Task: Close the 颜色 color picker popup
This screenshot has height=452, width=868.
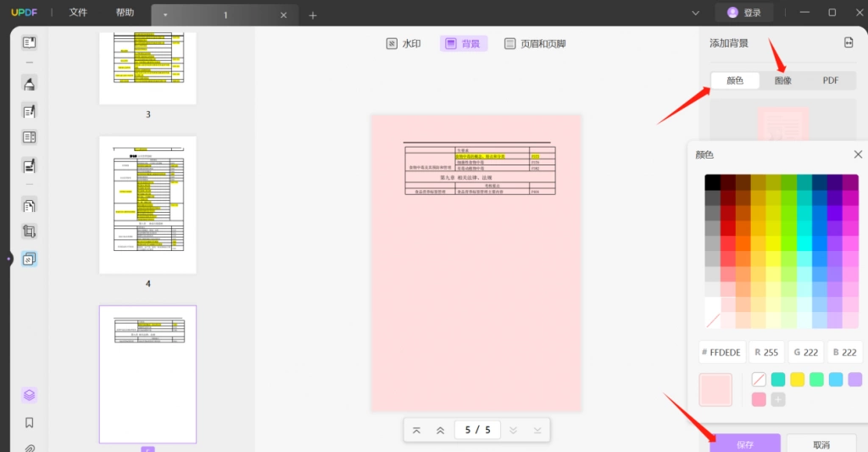Action: (858, 154)
